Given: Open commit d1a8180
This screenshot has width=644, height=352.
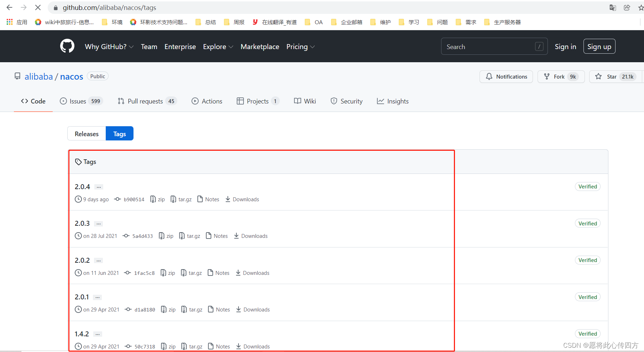Looking at the screenshot, I should click(140, 310).
